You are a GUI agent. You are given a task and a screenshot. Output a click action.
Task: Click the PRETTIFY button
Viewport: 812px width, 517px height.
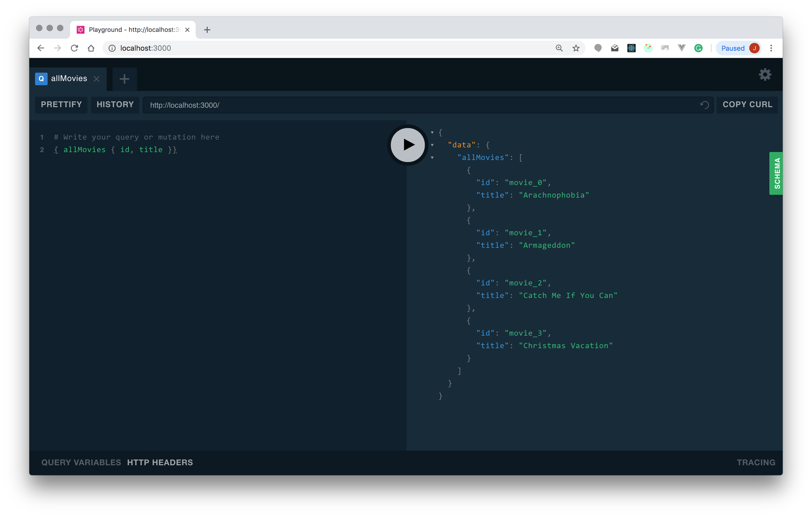click(61, 105)
